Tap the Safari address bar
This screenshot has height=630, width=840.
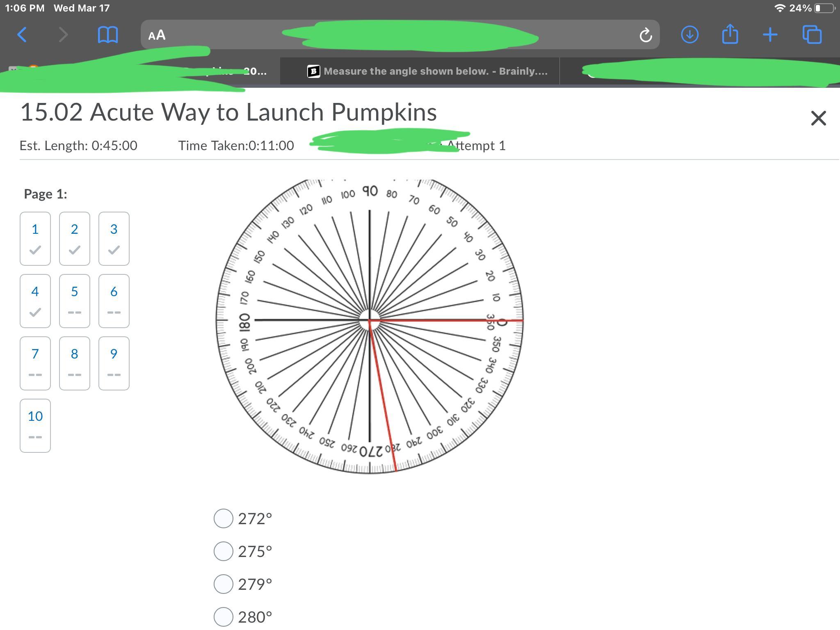(x=400, y=35)
